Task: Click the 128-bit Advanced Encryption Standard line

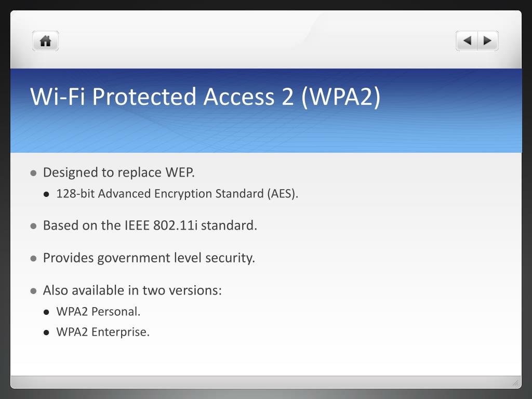Action: pyautogui.click(x=177, y=194)
